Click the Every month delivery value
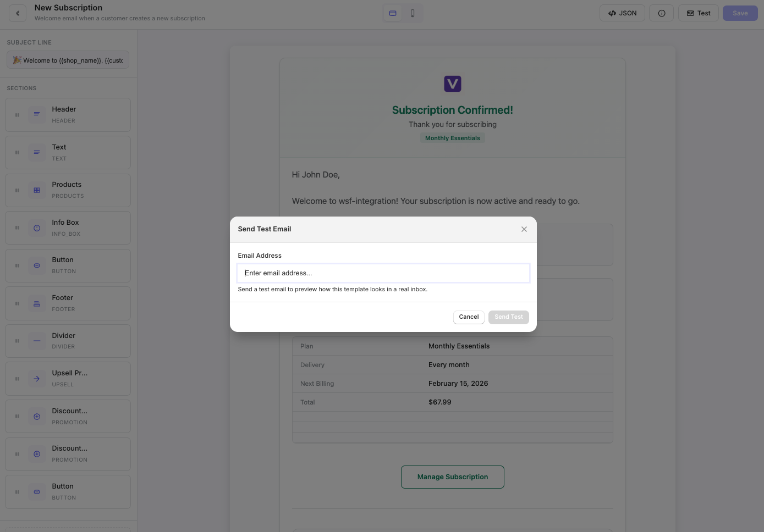The image size is (764, 532). [x=449, y=365]
